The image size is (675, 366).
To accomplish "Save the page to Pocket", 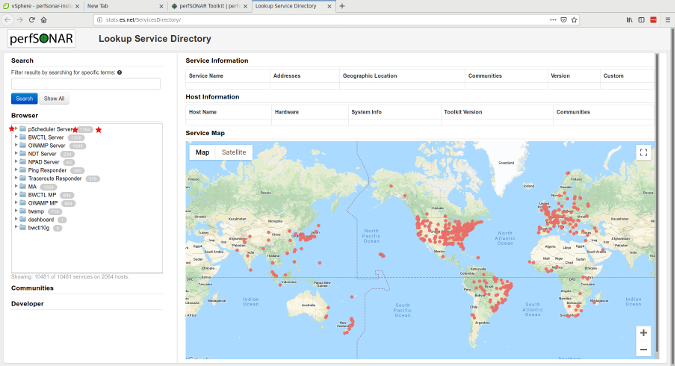I will [564, 20].
